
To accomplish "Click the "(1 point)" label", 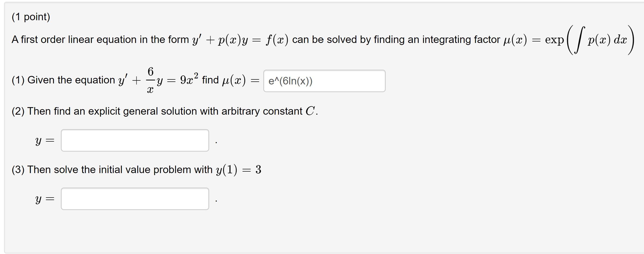I will tap(31, 17).
